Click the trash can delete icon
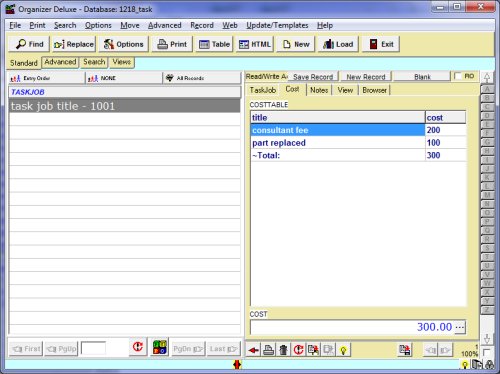Viewport: 500px width, 374px height. (283, 350)
